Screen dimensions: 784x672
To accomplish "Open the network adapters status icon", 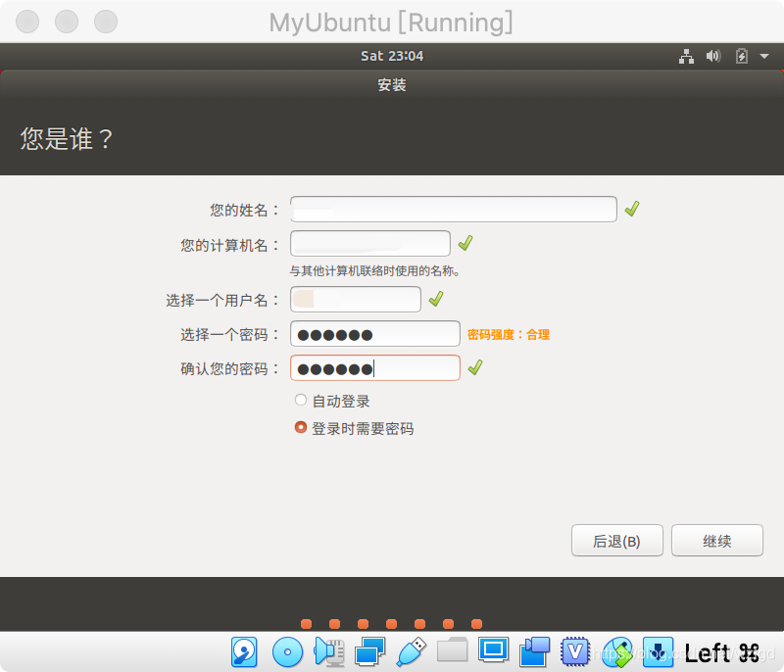I will pos(370,652).
